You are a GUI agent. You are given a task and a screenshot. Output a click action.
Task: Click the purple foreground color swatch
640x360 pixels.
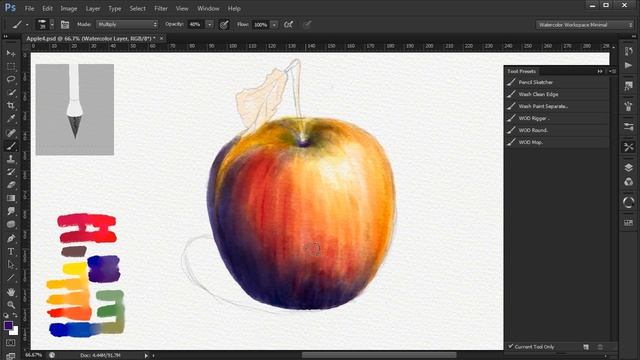[x=8, y=326]
